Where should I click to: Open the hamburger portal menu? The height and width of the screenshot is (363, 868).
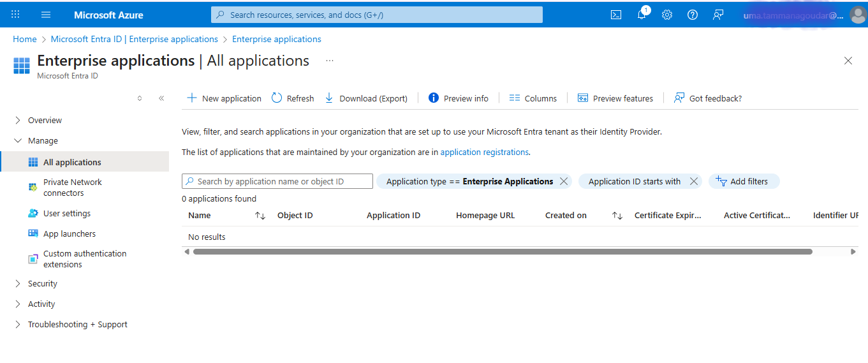[46, 14]
